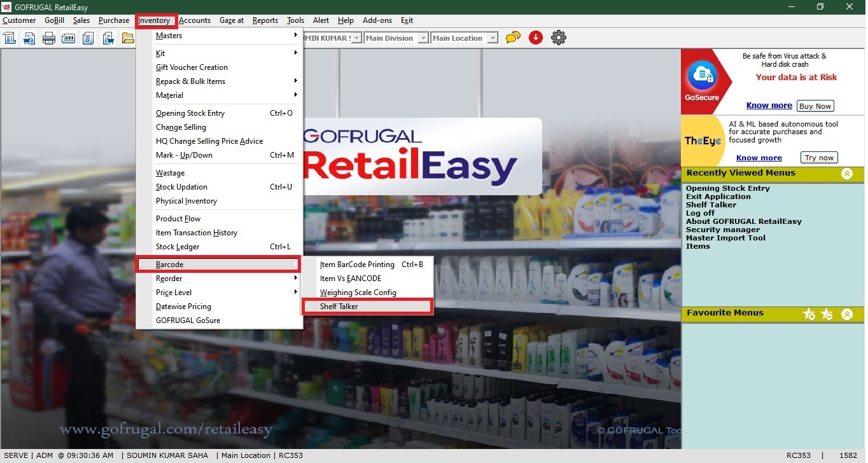Click the Buy Now button
The width and height of the screenshot is (868, 463).
tap(815, 106)
